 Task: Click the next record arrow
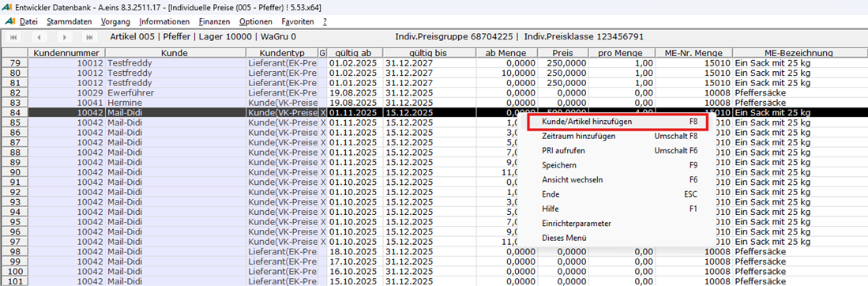65,37
